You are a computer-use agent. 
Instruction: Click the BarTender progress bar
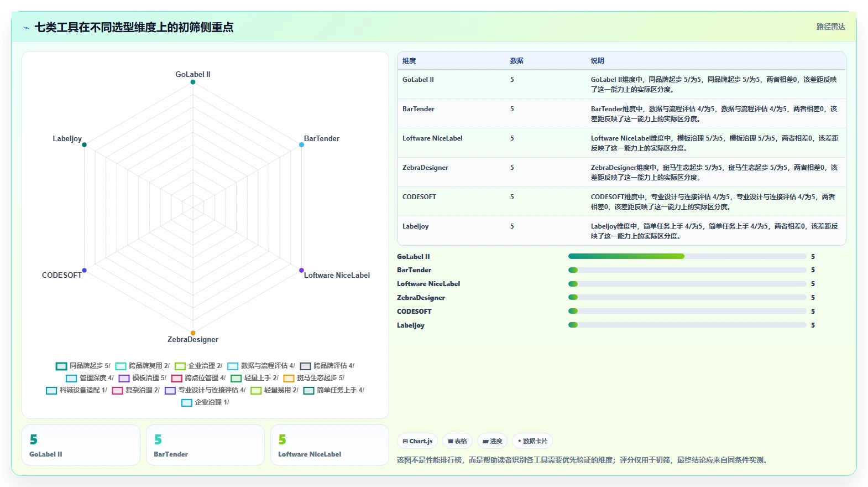[x=687, y=270]
